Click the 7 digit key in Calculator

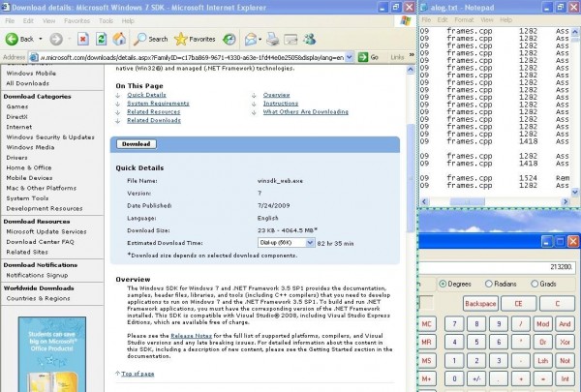454,324
